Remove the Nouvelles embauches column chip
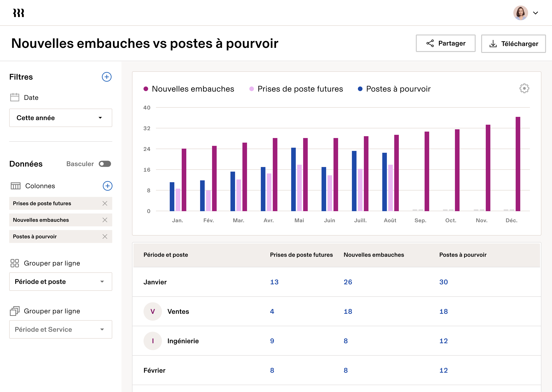This screenshot has width=552, height=392. pos(105,220)
